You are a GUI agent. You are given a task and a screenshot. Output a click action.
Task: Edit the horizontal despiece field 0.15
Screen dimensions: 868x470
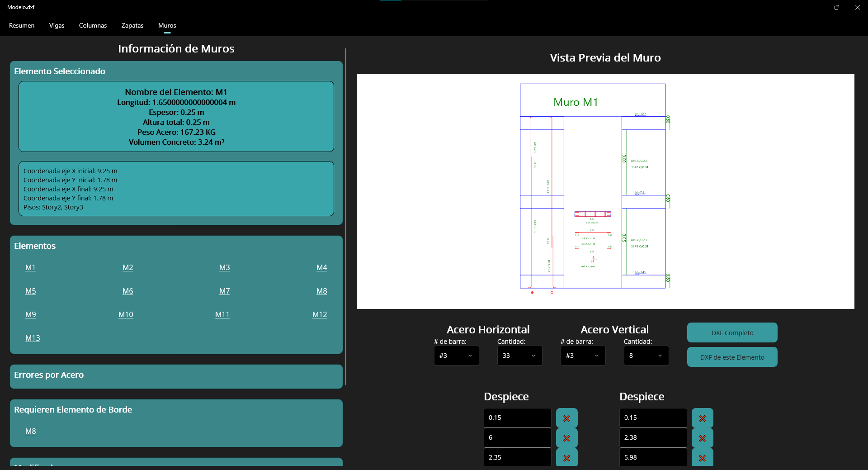pos(517,418)
